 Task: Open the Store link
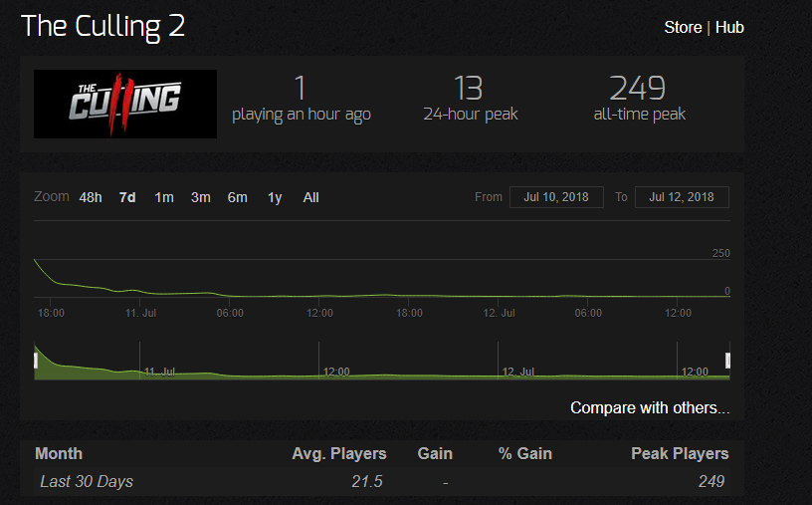pyautogui.click(x=683, y=28)
